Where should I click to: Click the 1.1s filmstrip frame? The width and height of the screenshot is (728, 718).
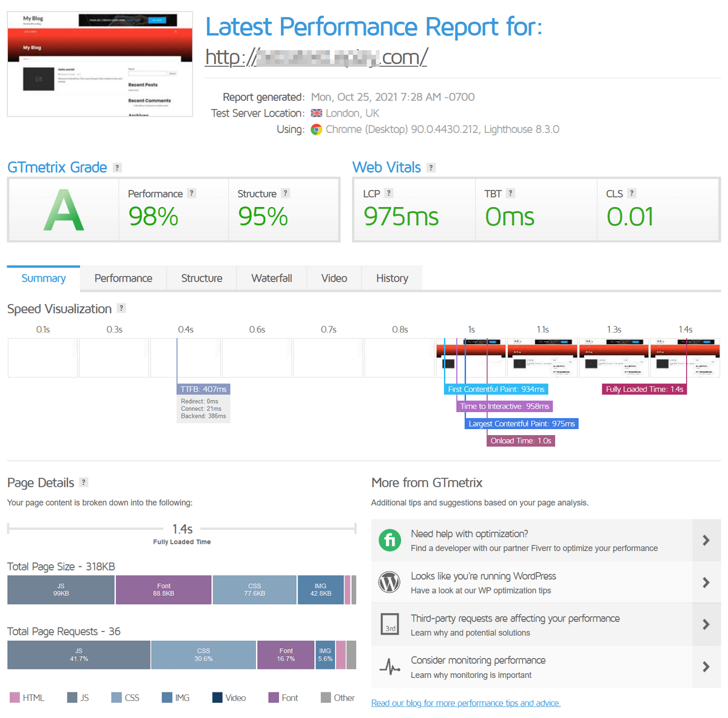click(542, 358)
